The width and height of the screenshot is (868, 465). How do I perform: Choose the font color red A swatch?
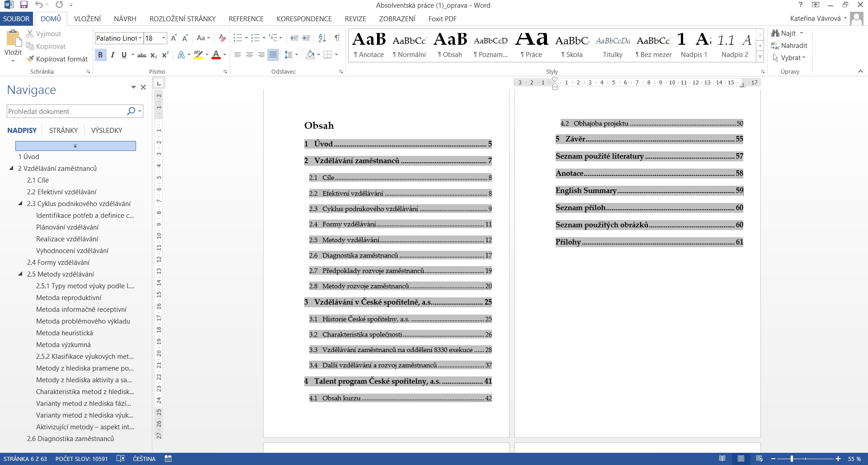216,55
